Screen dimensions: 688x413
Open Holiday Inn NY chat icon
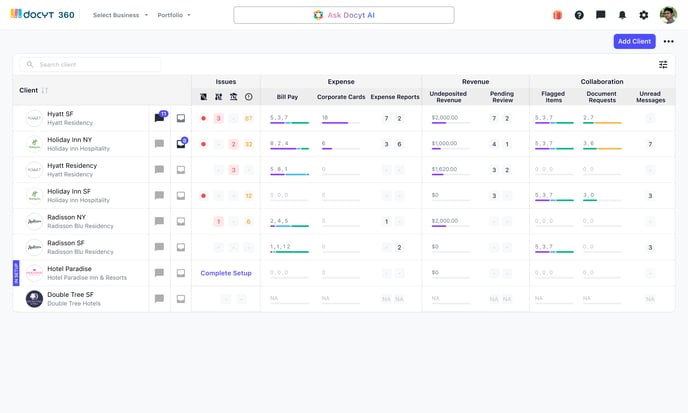pos(159,144)
